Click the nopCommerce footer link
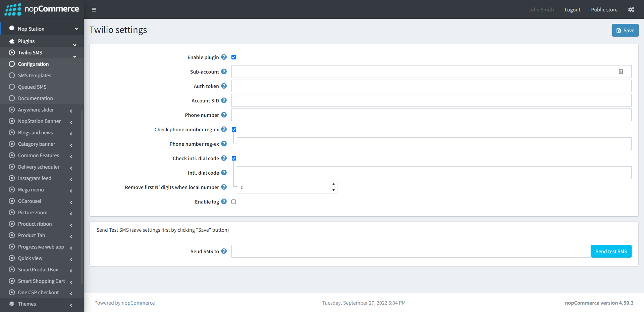Viewport: 644px width, 312px height. coord(138,303)
